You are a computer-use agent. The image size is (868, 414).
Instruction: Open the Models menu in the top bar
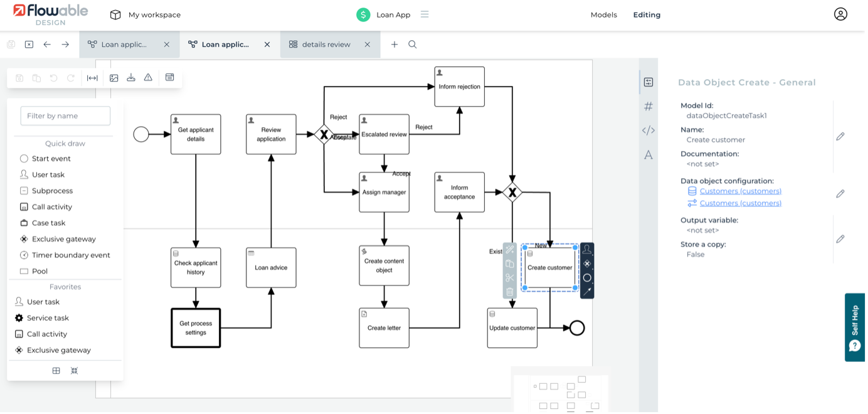603,14
